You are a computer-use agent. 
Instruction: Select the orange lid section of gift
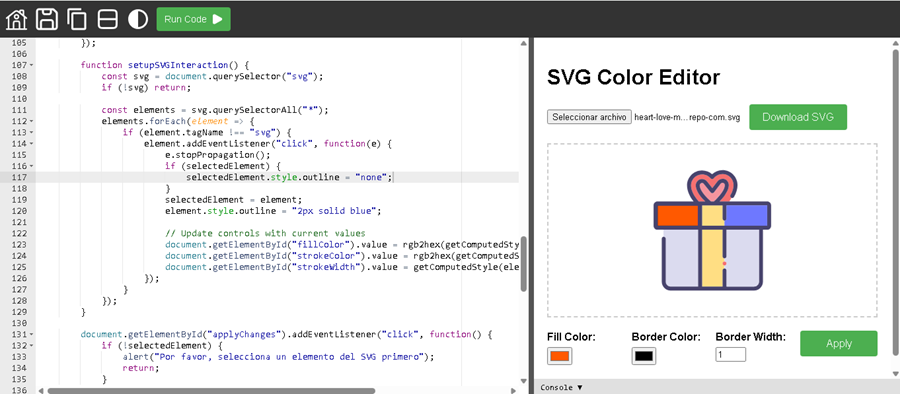pos(677,215)
